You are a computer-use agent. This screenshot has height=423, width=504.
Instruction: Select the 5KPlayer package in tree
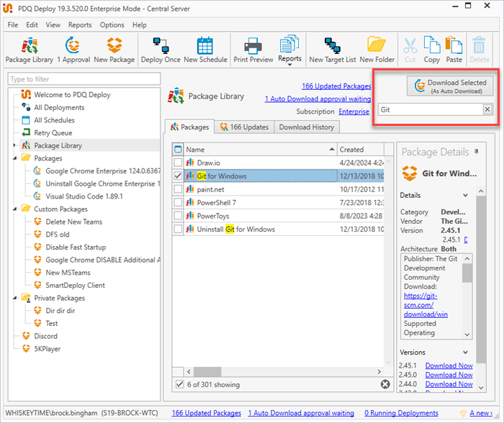pyautogui.click(x=47, y=349)
